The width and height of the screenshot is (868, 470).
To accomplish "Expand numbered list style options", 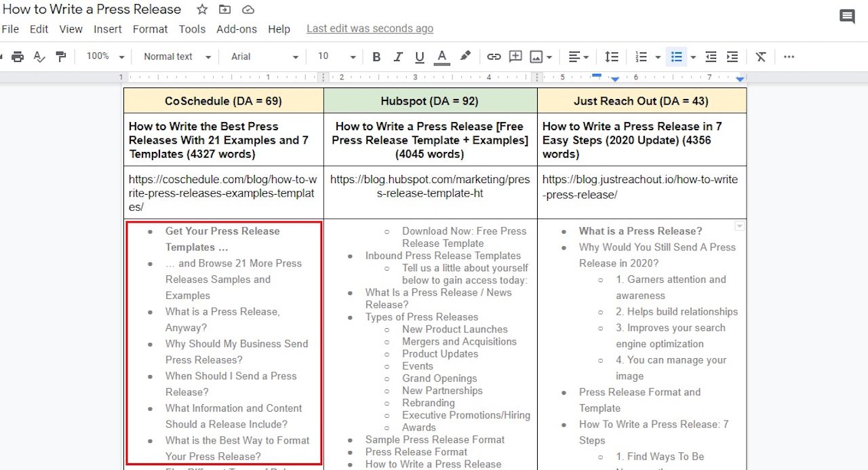I will coord(658,57).
